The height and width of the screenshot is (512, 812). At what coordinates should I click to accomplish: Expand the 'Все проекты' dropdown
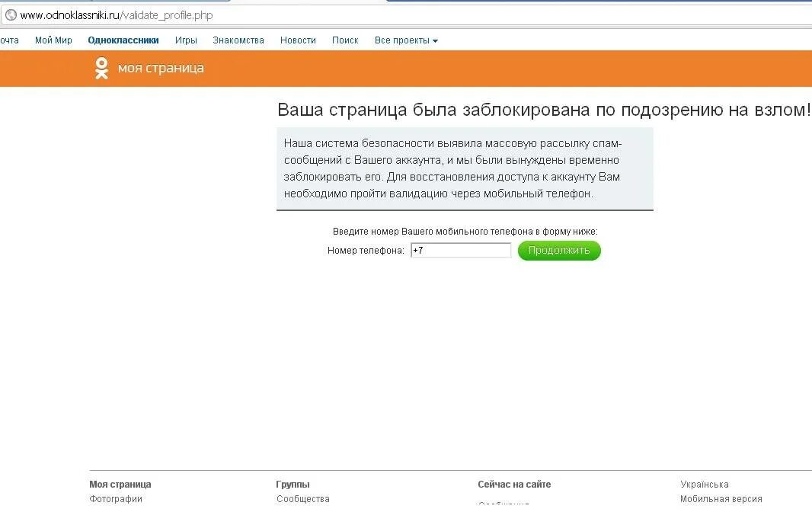[406, 40]
